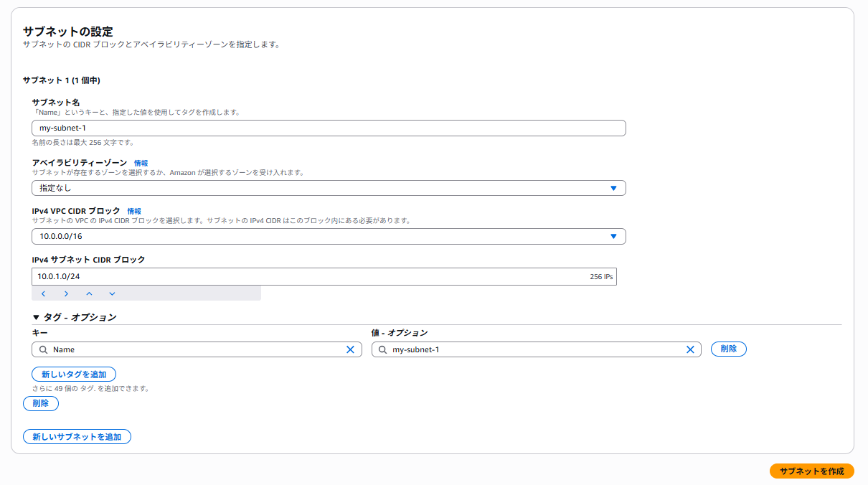
Task: Click the previous CIDR left chevron
Action: pyautogui.click(x=43, y=293)
